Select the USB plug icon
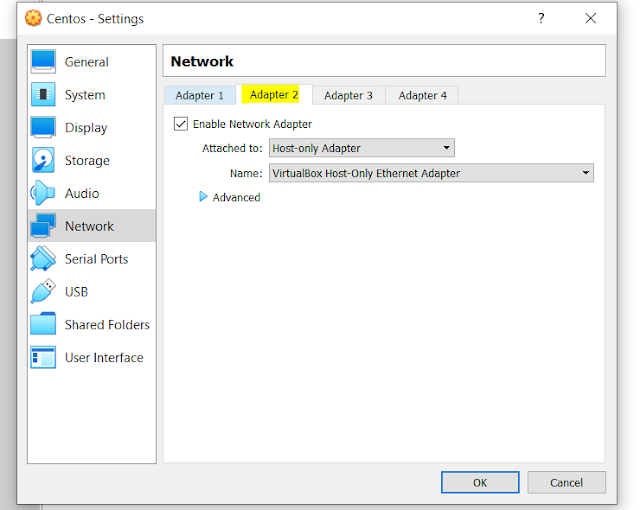Screen dimensions: 640x510 pos(43,291)
